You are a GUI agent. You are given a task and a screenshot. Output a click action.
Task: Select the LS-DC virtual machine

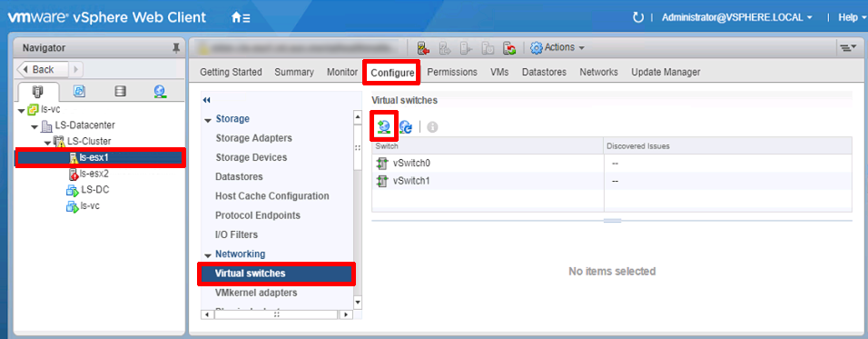94,189
